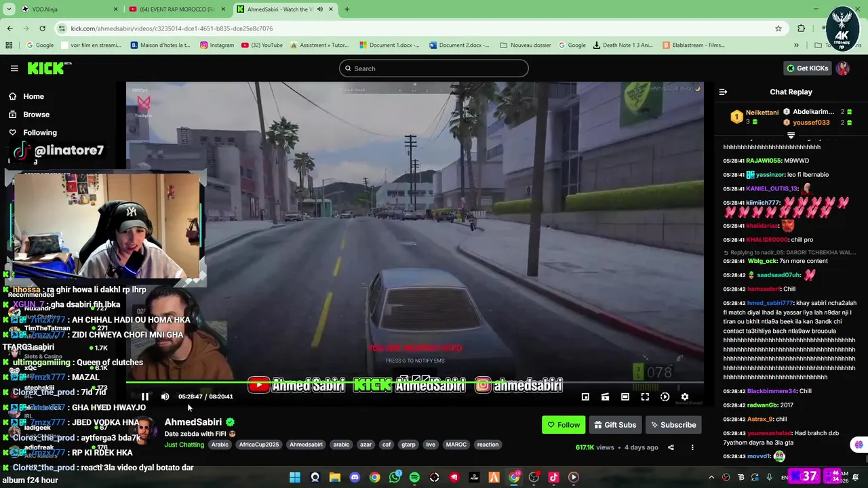Open the Instagram bookmark
868x488 pixels.
coord(217,45)
